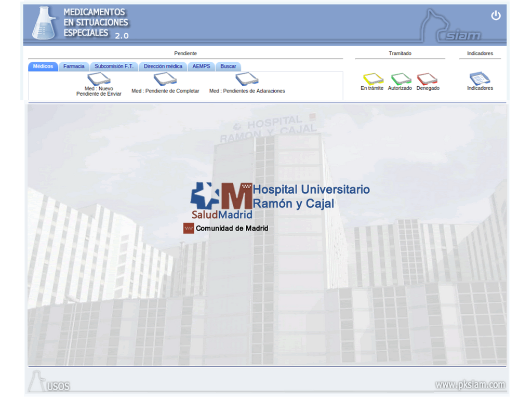Switch to the Farmacia tab

pyautogui.click(x=74, y=66)
